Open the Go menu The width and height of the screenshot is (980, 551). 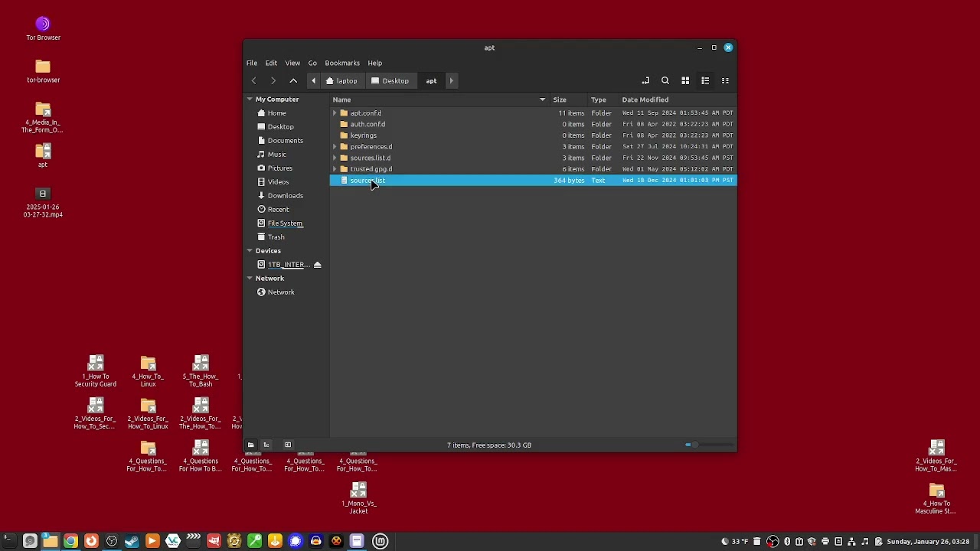(x=312, y=63)
